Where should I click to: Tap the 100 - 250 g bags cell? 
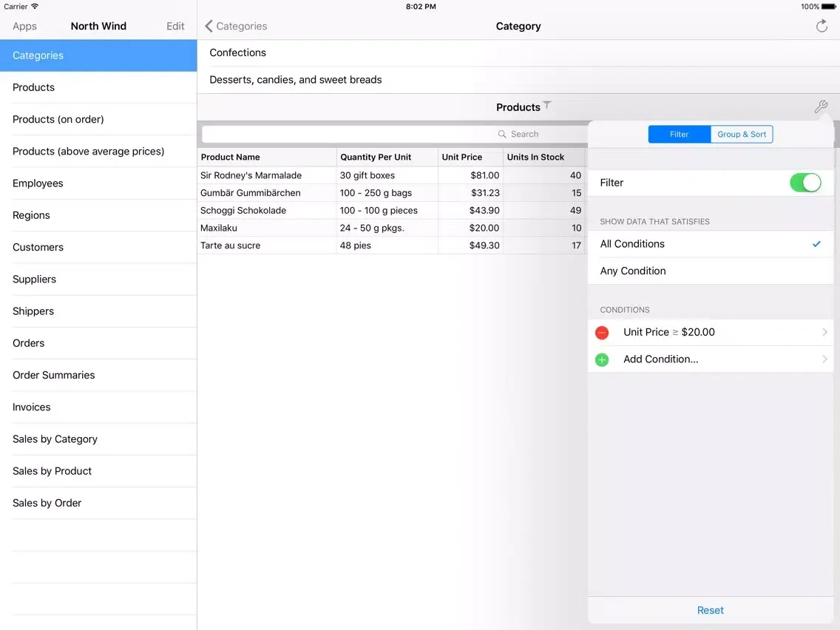387,193
